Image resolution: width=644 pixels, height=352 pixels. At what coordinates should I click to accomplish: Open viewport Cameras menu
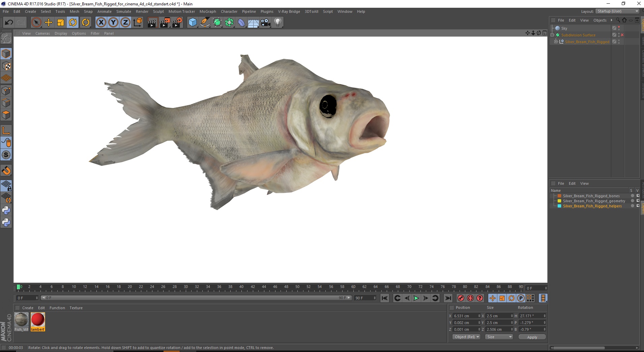[42, 33]
